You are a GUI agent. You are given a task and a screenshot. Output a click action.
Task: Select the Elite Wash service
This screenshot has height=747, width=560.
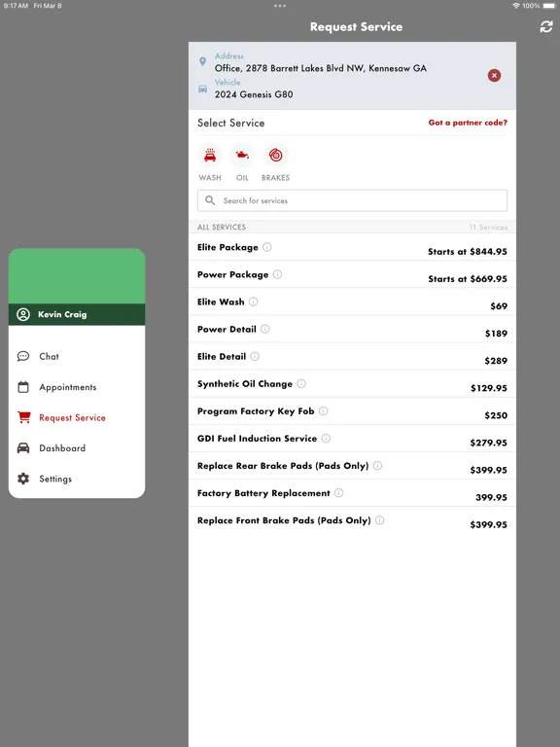pos(352,302)
